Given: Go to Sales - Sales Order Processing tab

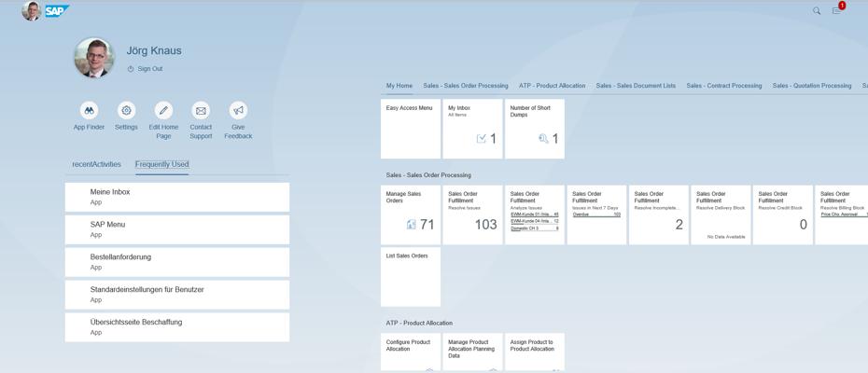Looking at the screenshot, I should 466,86.
